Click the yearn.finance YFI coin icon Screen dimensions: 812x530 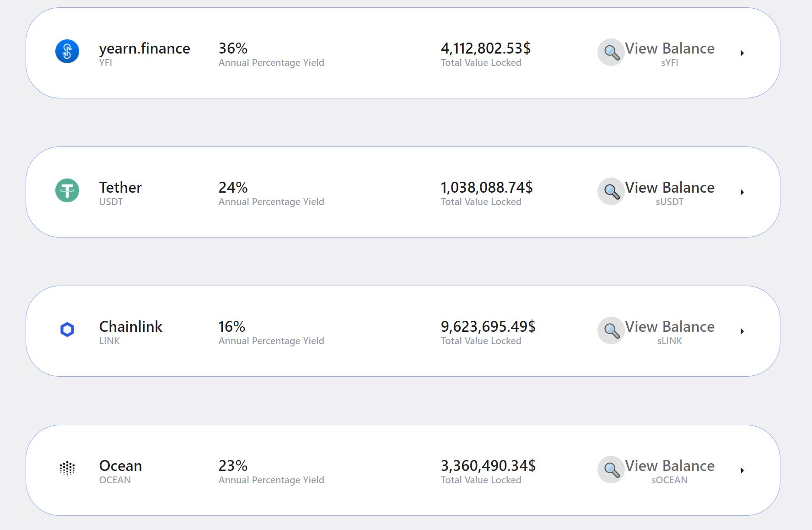coord(67,51)
